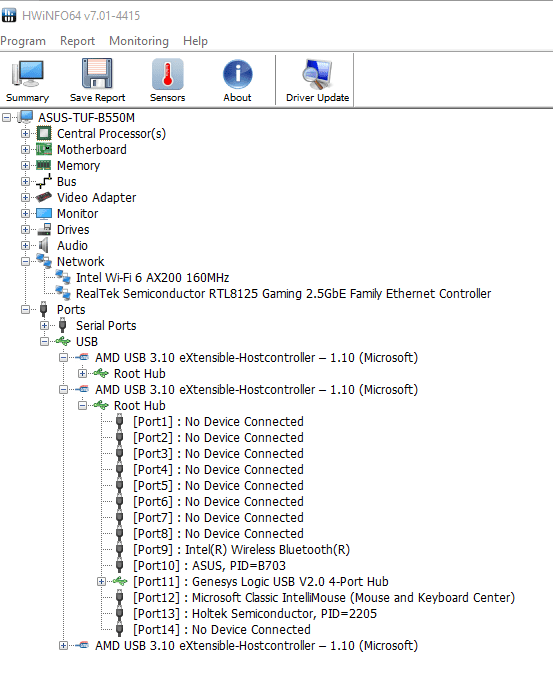Screen dimensions: 553x675
Task: Collapse the ASUS-TUF-B550M root node
Action: (x=6, y=117)
